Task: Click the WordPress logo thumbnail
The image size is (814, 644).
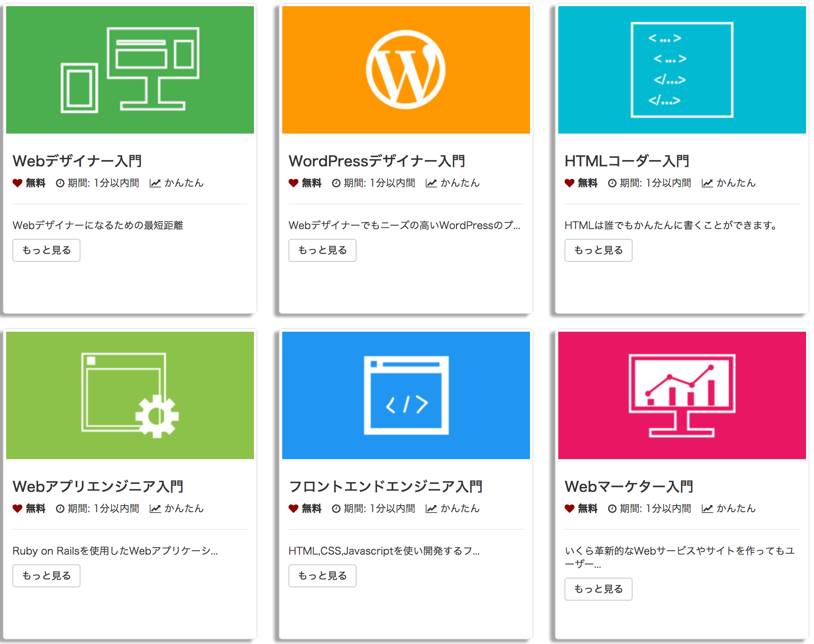Action: tap(406, 70)
